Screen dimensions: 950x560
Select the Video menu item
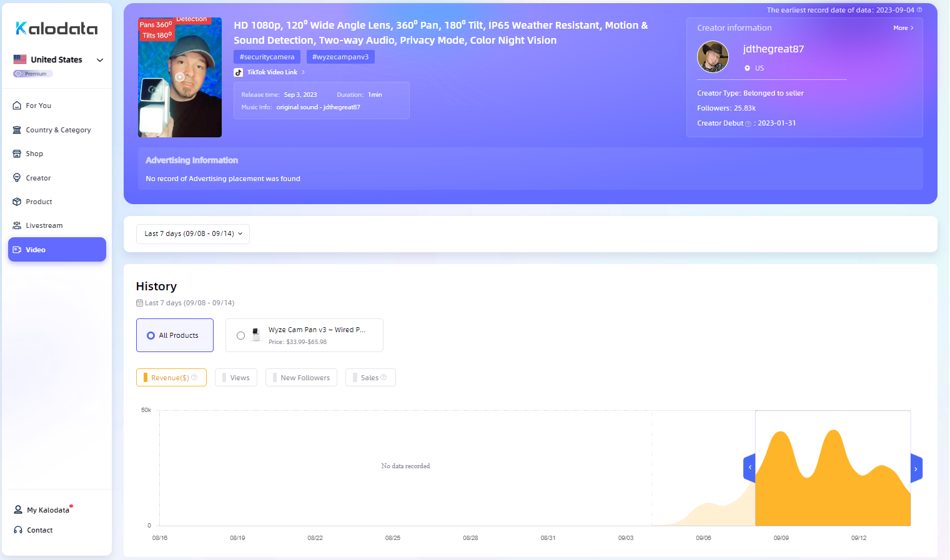tap(57, 249)
